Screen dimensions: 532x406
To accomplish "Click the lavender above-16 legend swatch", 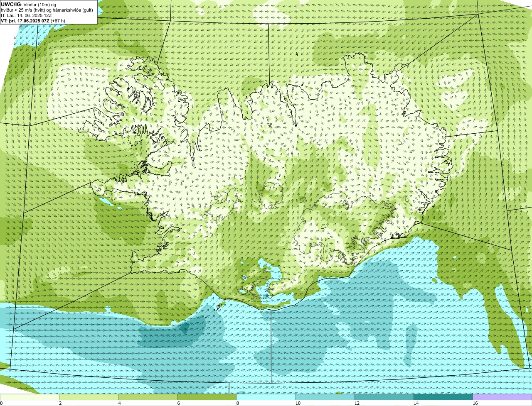I will (x=502, y=397).
